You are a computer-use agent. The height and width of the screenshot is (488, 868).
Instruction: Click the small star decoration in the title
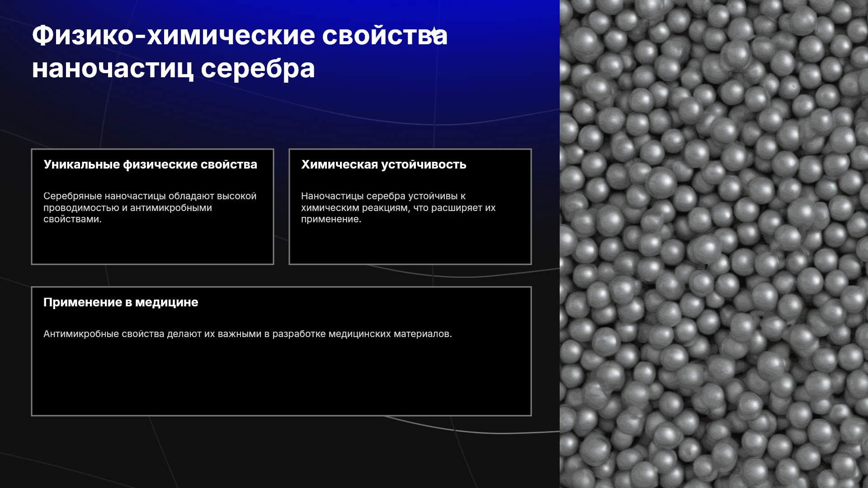[434, 32]
